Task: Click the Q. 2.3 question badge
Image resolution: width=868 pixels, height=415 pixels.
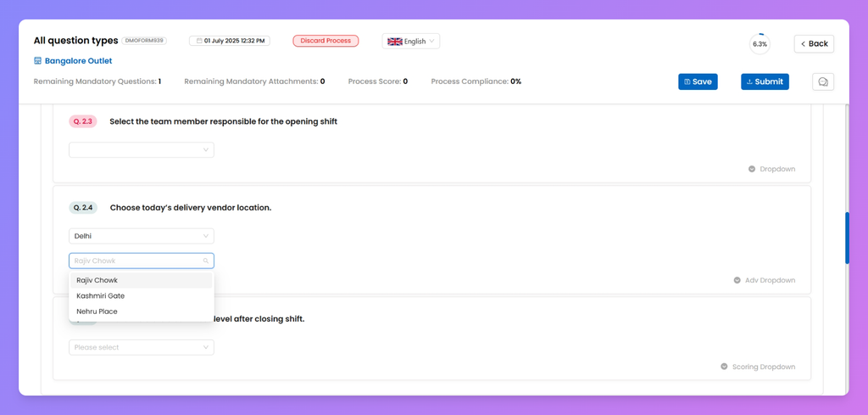Action: pos(83,121)
